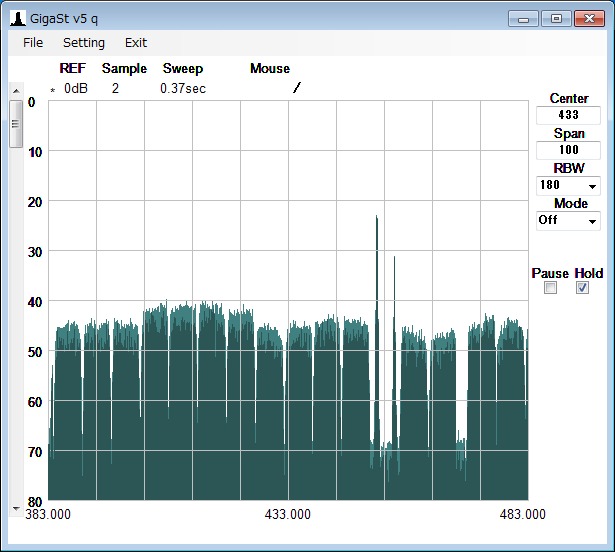The image size is (615, 552).
Task: Minimize the GigaSt window
Action: (x=523, y=18)
